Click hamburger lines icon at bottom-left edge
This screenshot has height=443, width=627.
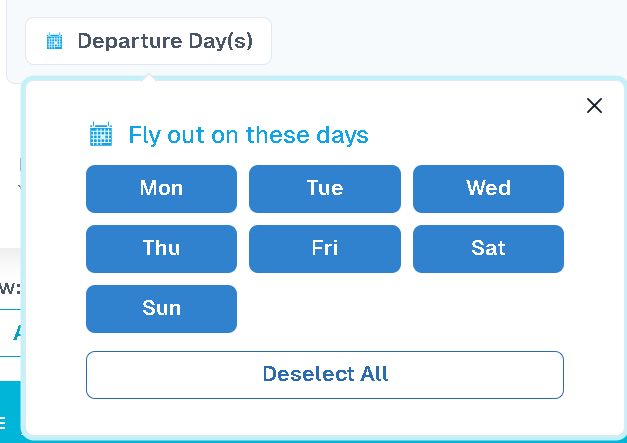coord(2,422)
